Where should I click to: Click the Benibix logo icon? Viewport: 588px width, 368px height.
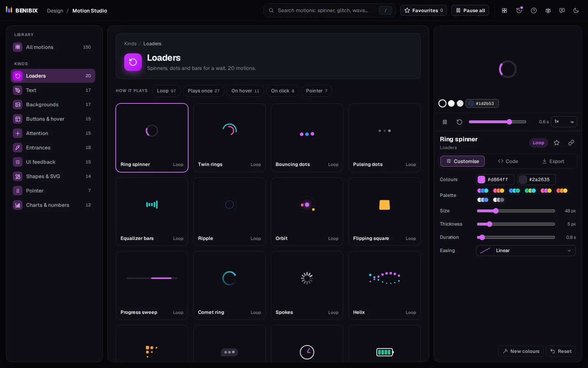pos(9,10)
